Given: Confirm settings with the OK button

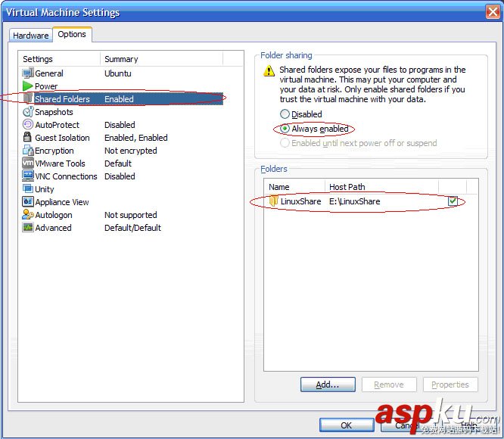Looking at the screenshot, I should 347,425.
